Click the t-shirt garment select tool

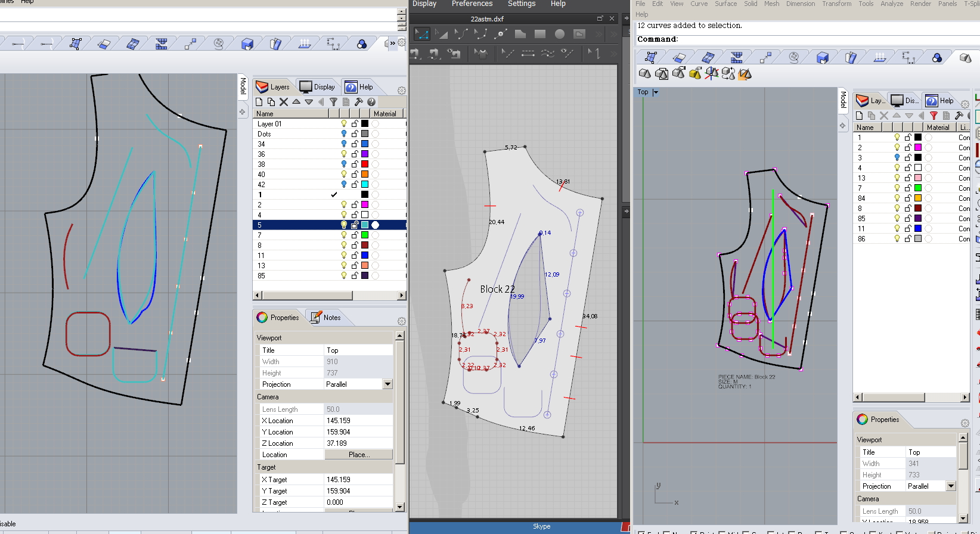coord(481,54)
